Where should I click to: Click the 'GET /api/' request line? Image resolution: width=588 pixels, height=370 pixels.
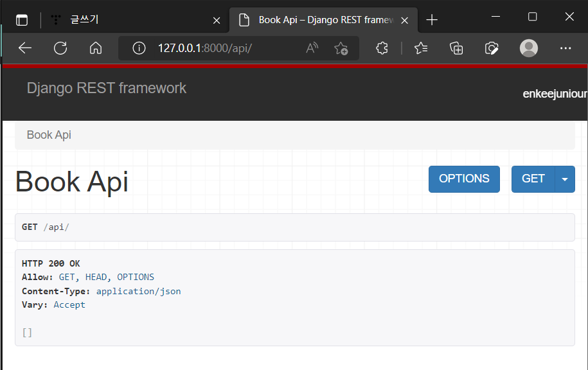[x=46, y=227]
